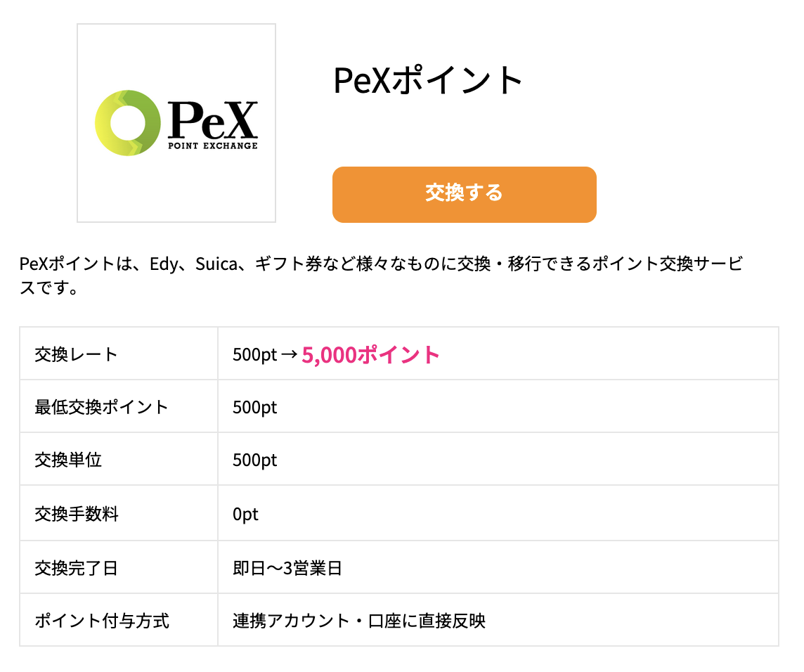Click the pink 5,000ポイント text
The height and width of the screenshot is (672, 804).
point(370,354)
